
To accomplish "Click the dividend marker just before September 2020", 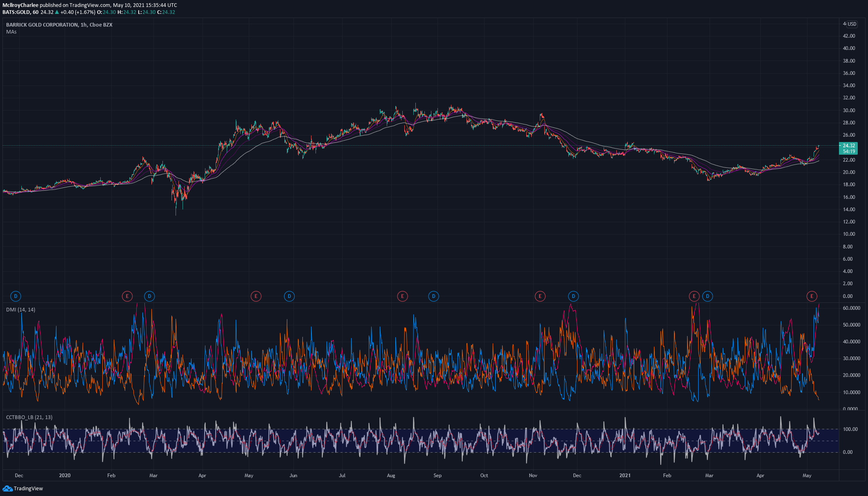I will pyautogui.click(x=433, y=296).
